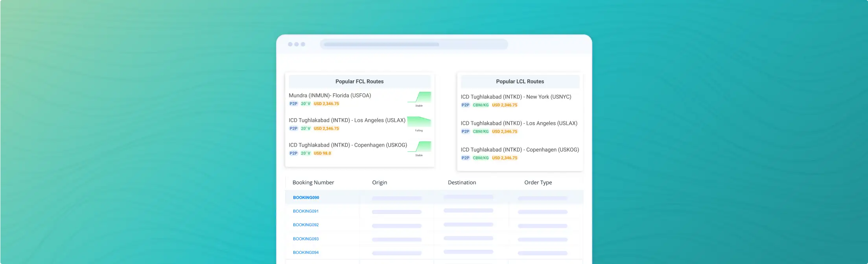Screen dimensions: 868x264
Task: Open the BOOKING093 link
Action: [306, 239]
